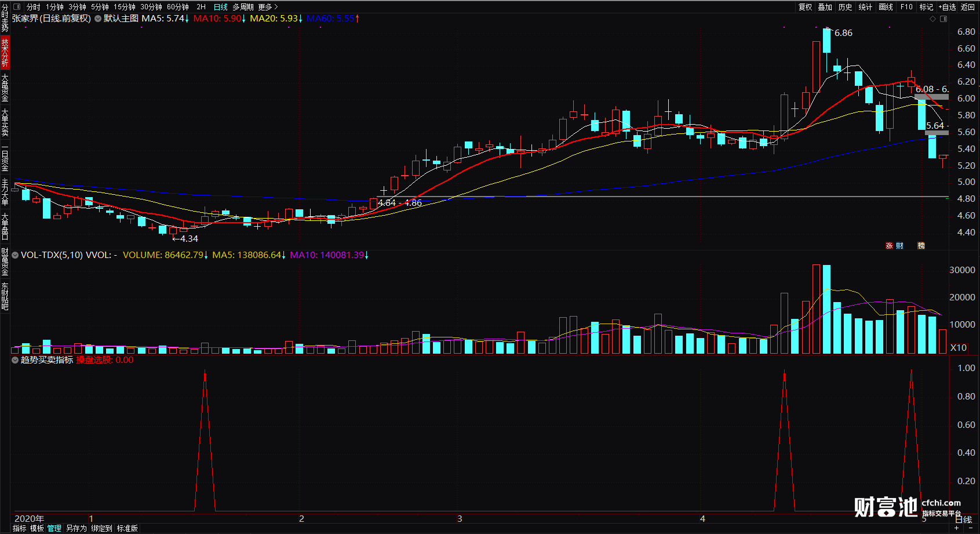The image size is (980, 534).
Task: Open the 历史 history button
Action: click(846, 7)
